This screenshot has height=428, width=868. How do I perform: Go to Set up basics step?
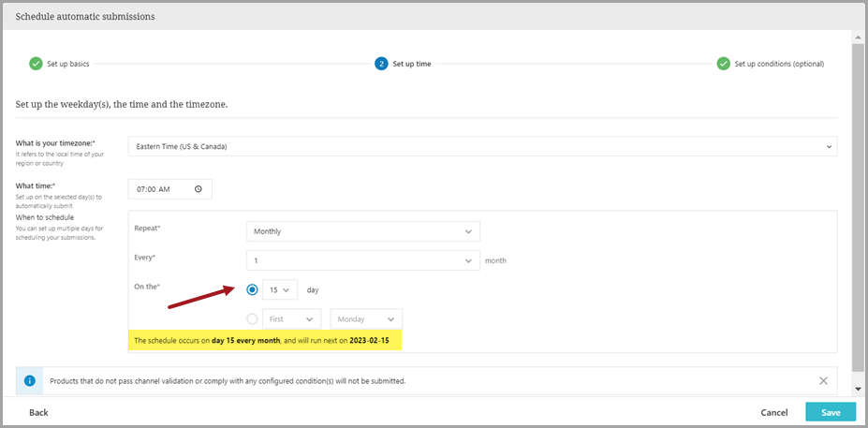67,64
